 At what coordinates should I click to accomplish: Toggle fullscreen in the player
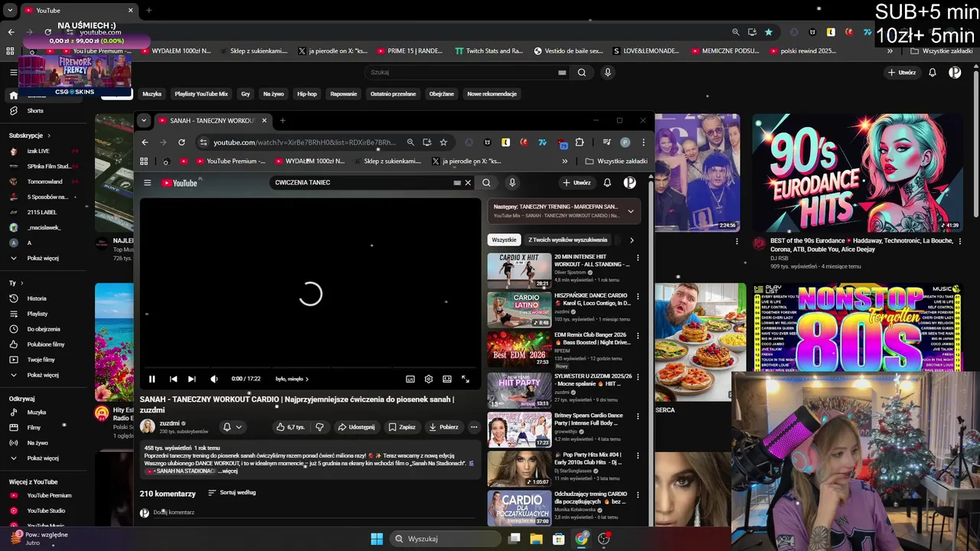coord(465,379)
